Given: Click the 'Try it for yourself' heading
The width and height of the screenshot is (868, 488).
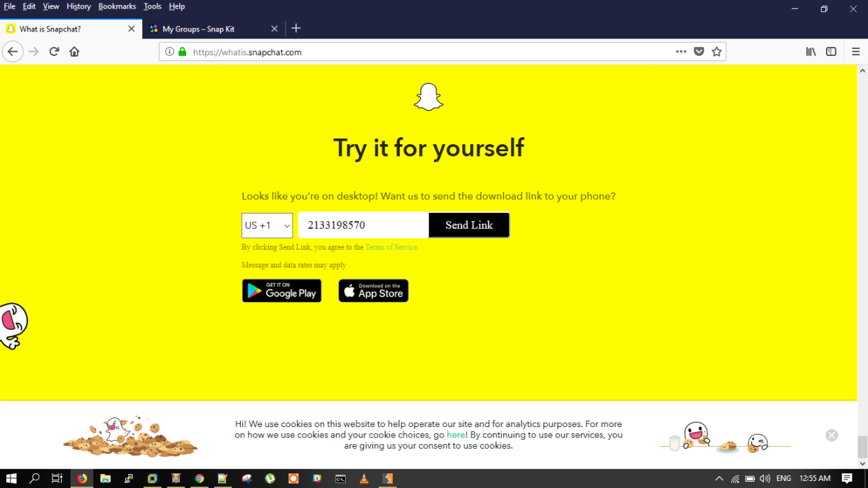Looking at the screenshot, I should (x=428, y=148).
